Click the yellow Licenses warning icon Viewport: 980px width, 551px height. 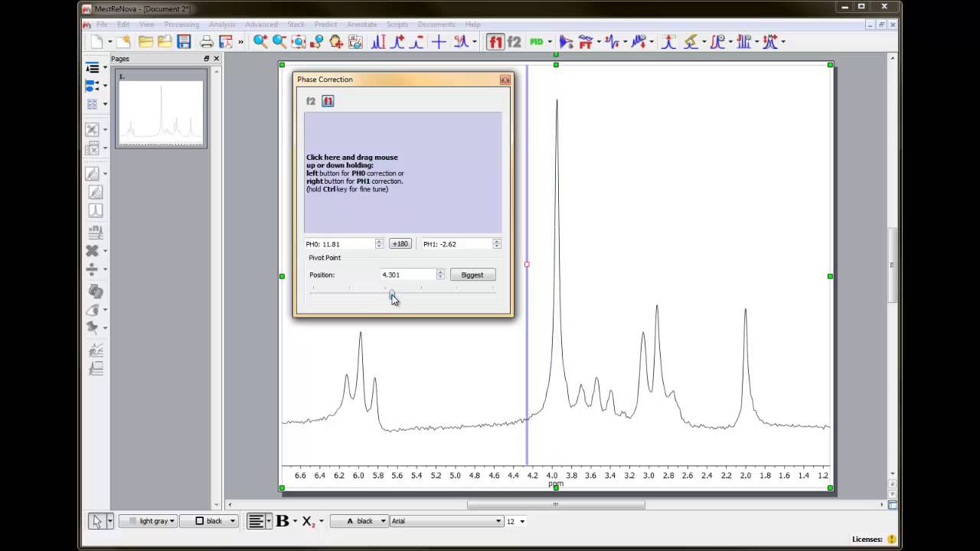pyautogui.click(x=892, y=539)
